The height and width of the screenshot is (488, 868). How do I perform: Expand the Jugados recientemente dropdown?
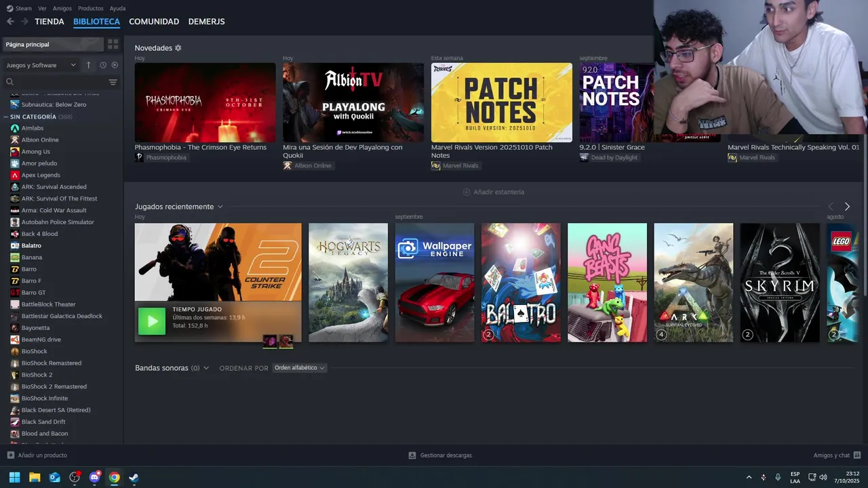click(x=220, y=207)
